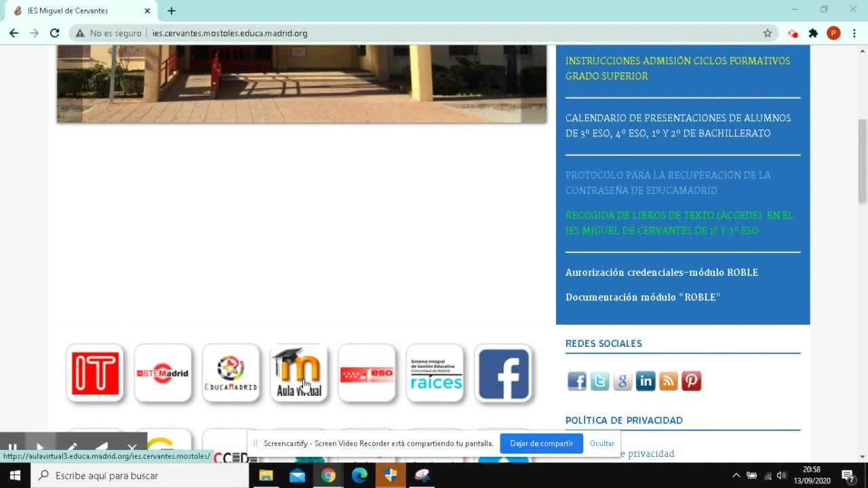Open File Explorer from the taskbar
This screenshot has height=488, width=868.
[x=266, y=475]
